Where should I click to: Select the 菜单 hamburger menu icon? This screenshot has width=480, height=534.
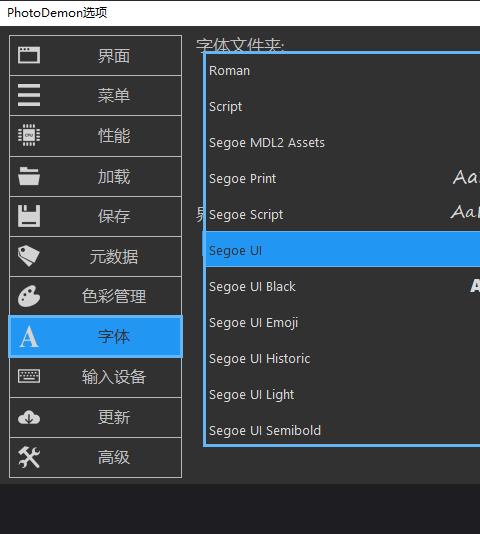tap(29, 95)
